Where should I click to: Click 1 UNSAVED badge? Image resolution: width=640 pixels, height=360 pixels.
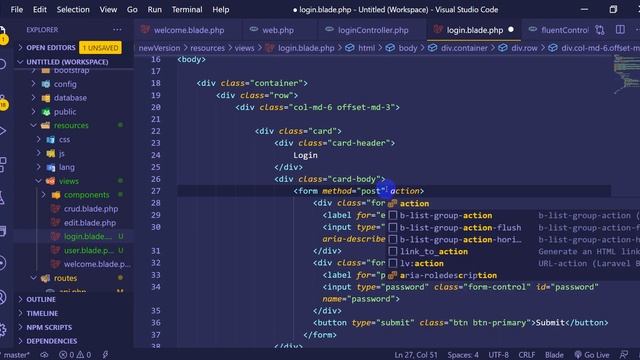pos(100,48)
